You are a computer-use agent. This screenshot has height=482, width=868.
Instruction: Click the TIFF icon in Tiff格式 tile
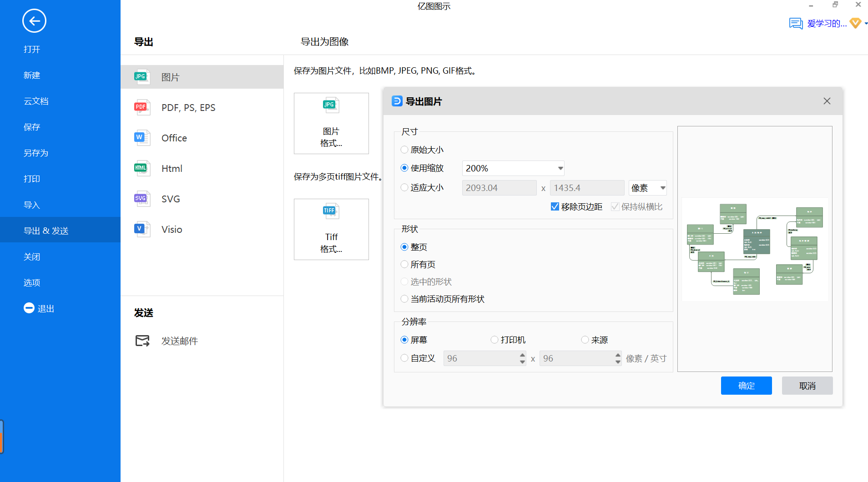point(331,211)
